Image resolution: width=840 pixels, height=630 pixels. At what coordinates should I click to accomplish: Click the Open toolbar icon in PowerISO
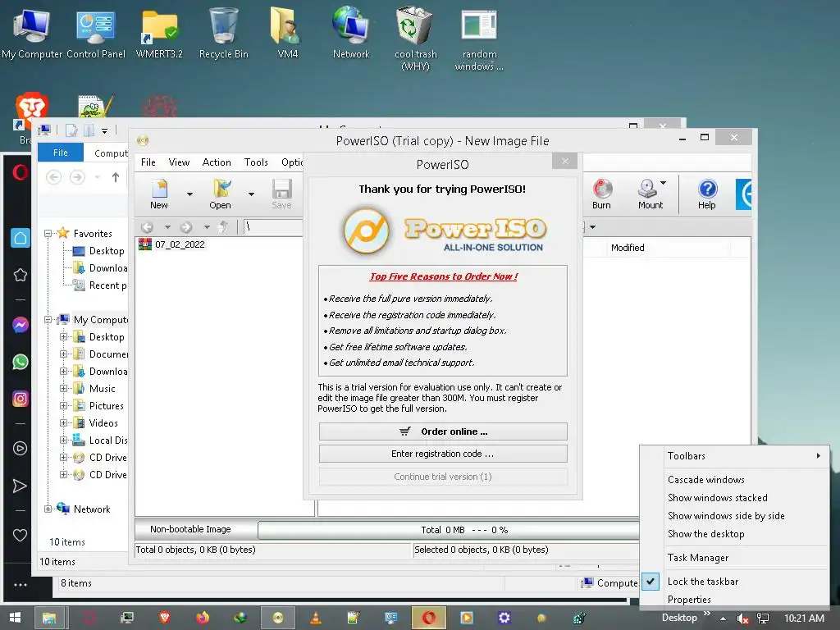(x=220, y=194)
